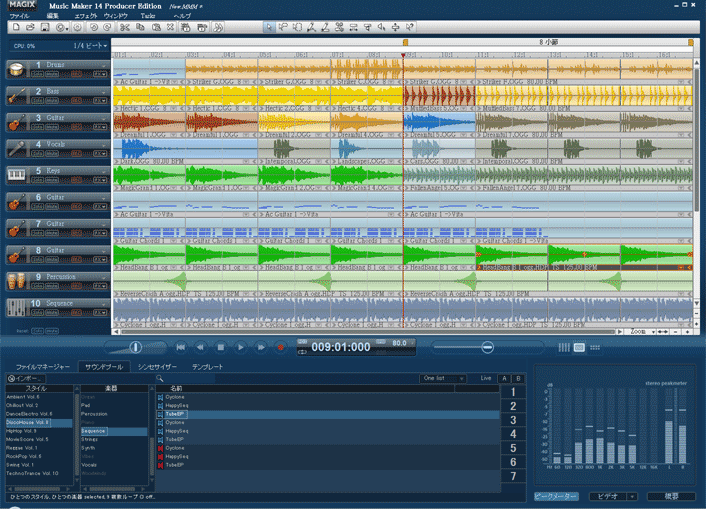The image size is (706, 509).
Task: Mute the Drums track
Action: (x=52, y=73)
